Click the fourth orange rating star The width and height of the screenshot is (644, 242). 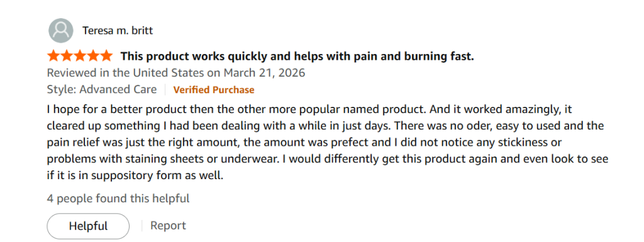(x=92, y=55)
